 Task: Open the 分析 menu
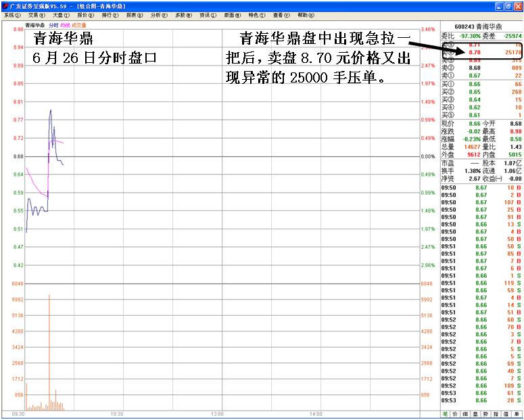click(159, 16)
